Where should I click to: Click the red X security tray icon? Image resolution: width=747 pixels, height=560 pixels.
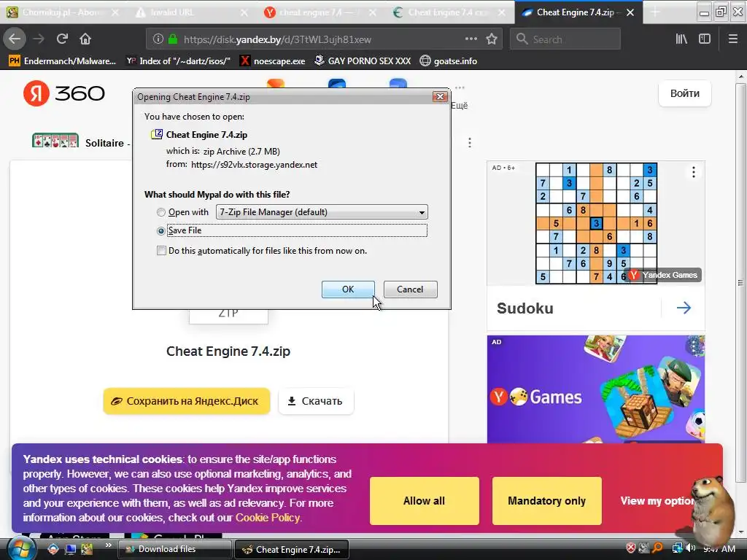tap(631, 548)
